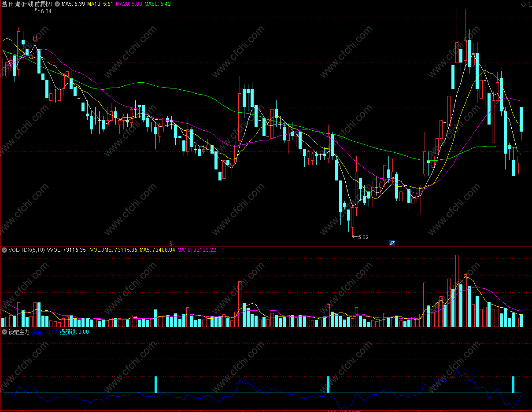Click the 资金: -0.57 value
This screenshot has width=532, height=412.
pos(45,332)
